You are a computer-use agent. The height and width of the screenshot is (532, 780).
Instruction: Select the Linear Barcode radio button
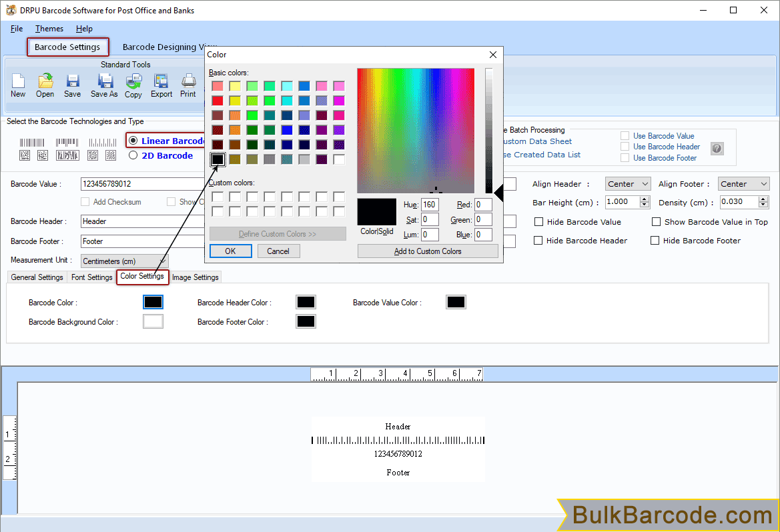133,141
